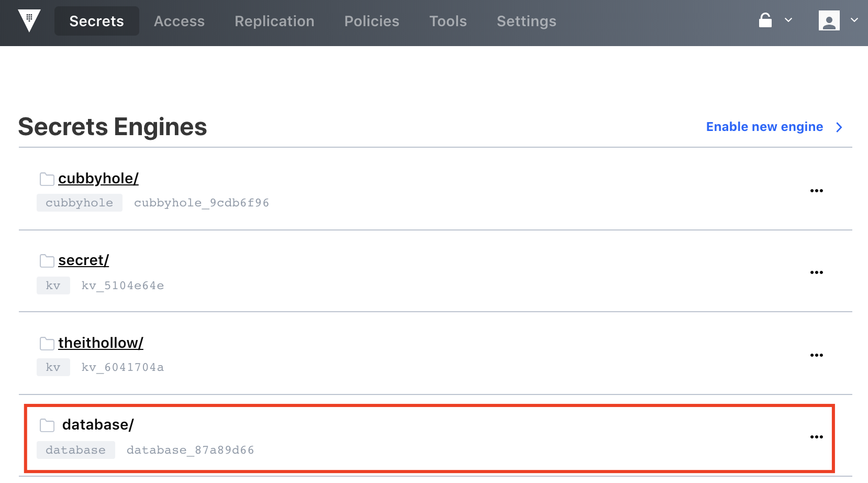Expand the chevron beside the lock icon
868x483 pixels.
[x=788, y=20]
